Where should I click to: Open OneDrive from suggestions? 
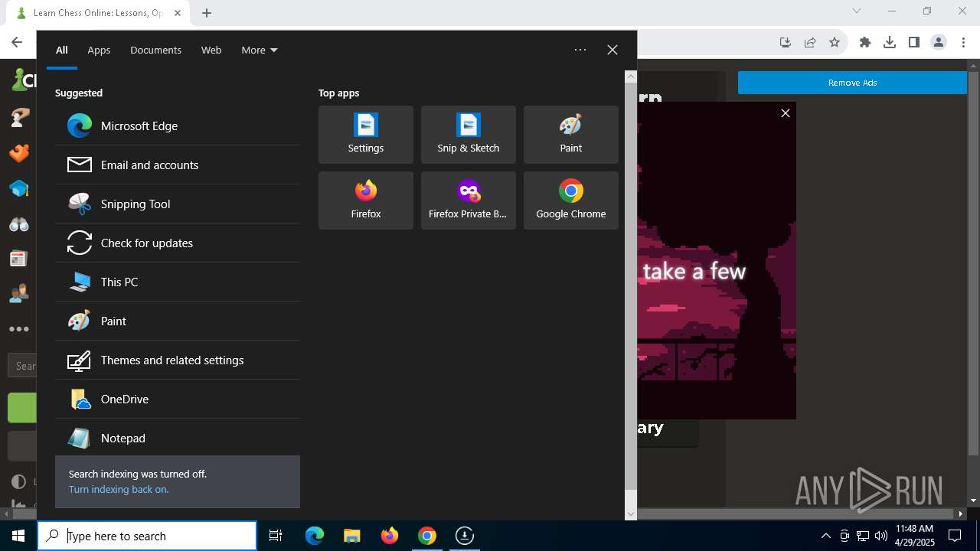[x=178, y=399]
